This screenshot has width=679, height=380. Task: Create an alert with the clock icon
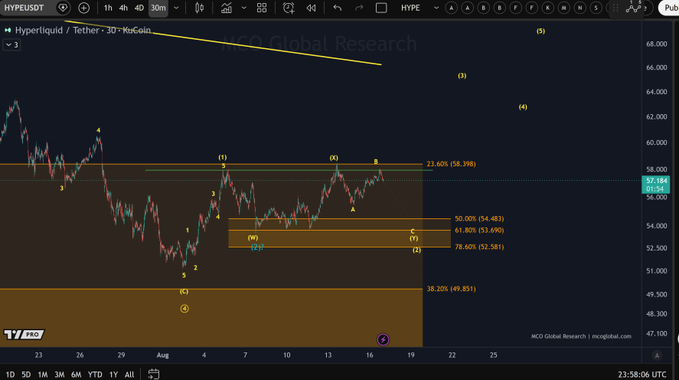coord(288,8)
